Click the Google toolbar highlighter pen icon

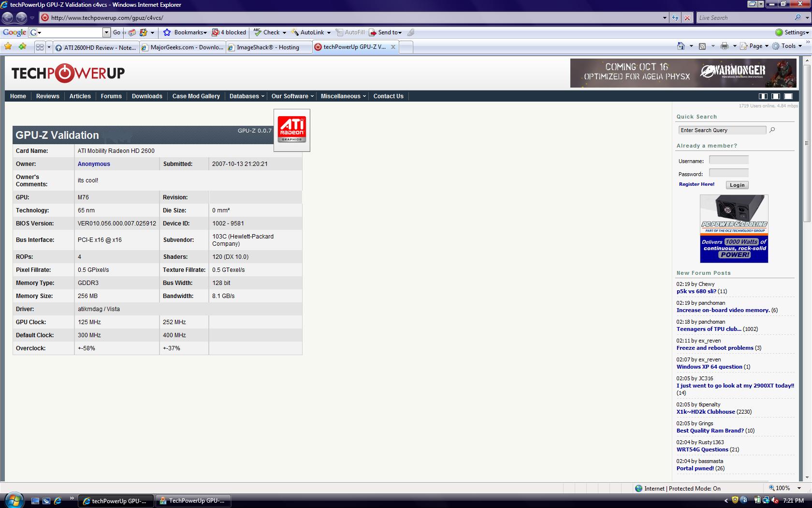(411, 32)
